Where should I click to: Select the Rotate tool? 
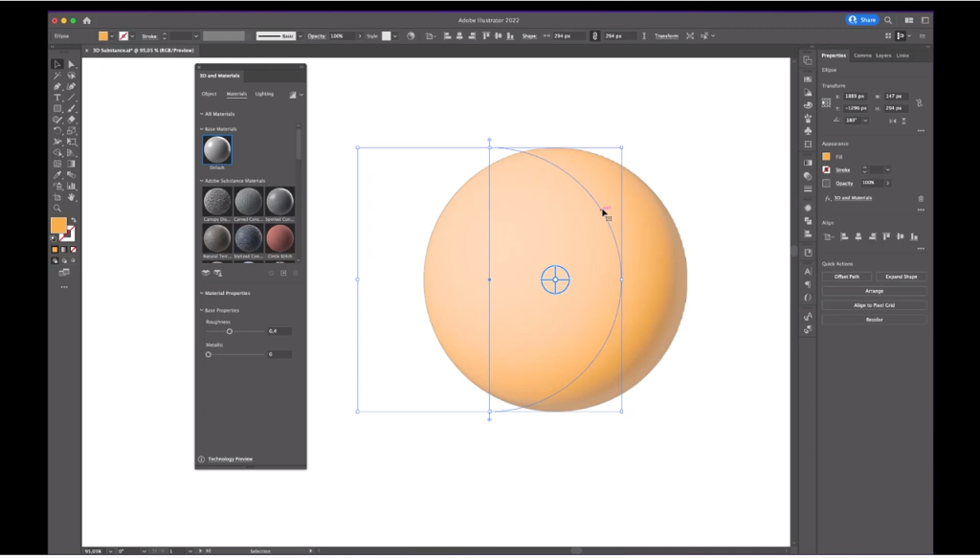point(57,130)
